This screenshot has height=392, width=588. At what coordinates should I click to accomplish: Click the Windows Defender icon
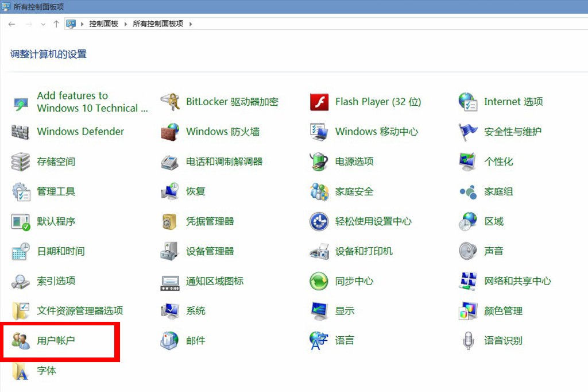(x=21, y=132)
